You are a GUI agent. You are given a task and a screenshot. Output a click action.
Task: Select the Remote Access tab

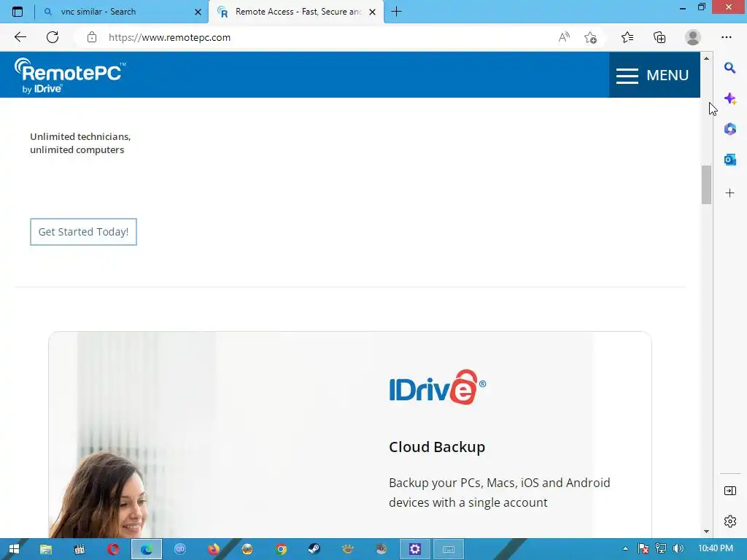[298, 12]
